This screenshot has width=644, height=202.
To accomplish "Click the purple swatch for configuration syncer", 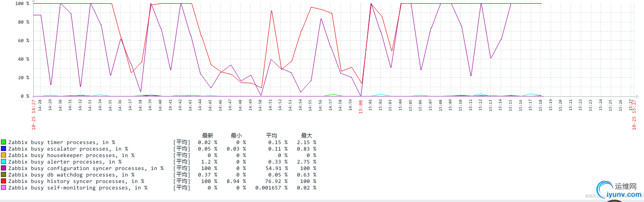I will tap(4, 168).
